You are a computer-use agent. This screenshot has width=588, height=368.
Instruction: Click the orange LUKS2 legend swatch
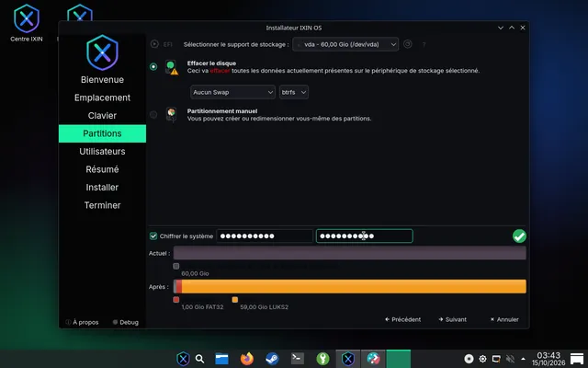235,299
